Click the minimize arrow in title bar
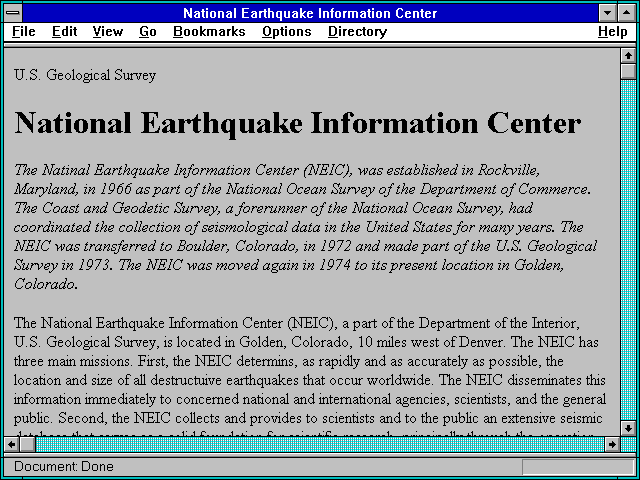Viewport: 640px width, 480px height. (x=608, y=13)
